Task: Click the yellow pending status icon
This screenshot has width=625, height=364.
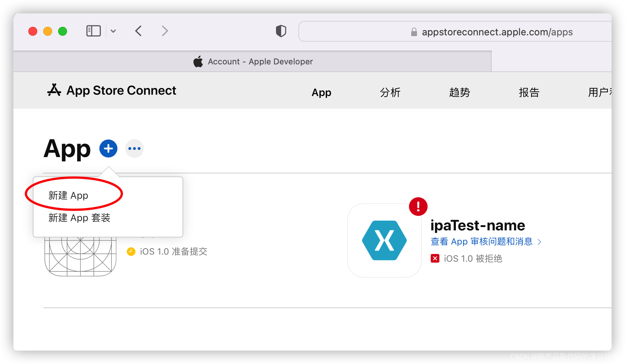Action: (x=131, y=252)
